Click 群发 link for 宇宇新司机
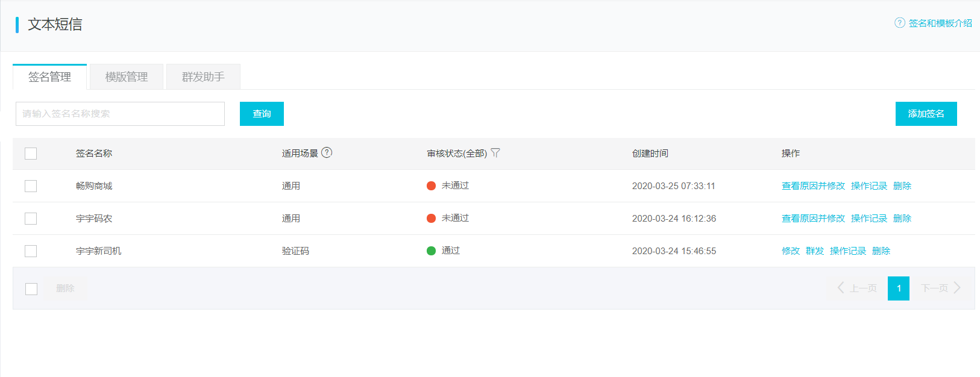 815,251
